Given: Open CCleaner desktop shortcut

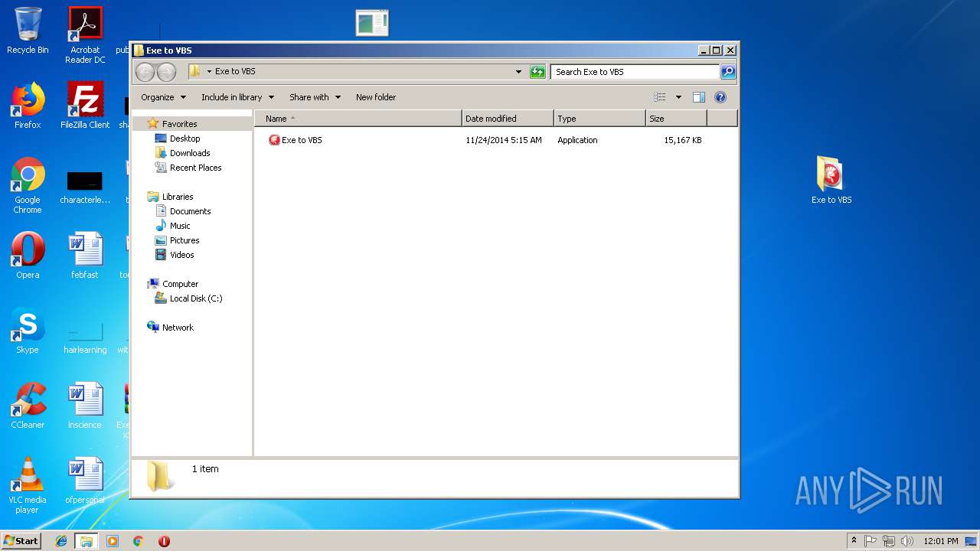Looking at the screenshot, I should tap(28, 406).
